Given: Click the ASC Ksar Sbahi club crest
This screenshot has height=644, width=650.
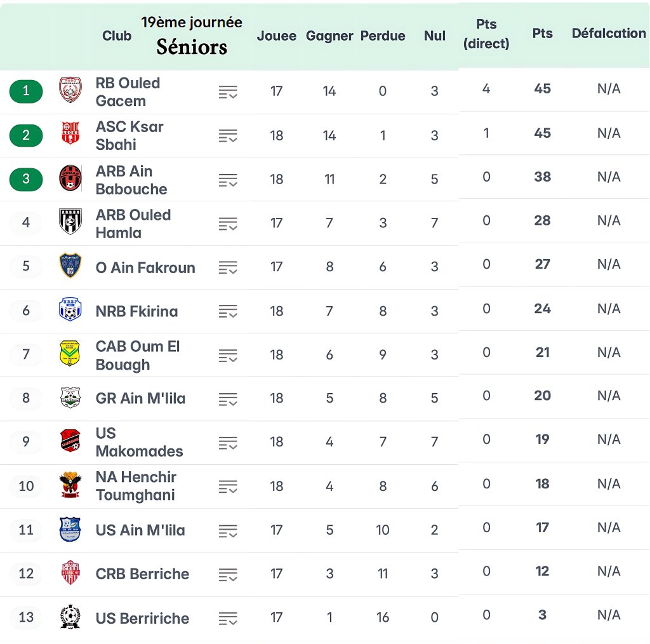Looking at the screenshot, I should click(x=70, y=133).
